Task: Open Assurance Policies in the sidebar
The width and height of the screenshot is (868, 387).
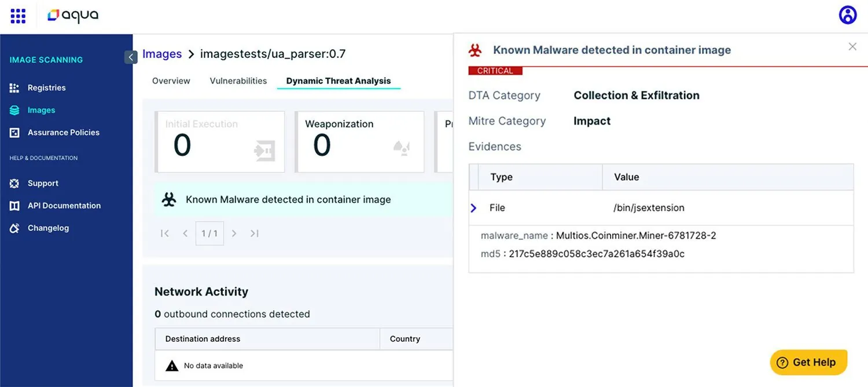Action: (64, 133)
